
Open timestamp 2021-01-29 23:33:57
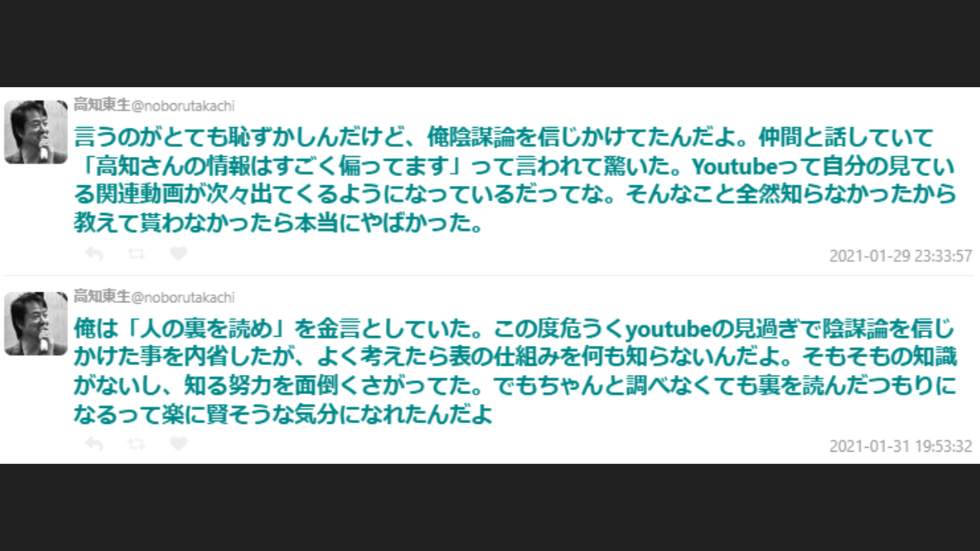pos(900,256)
